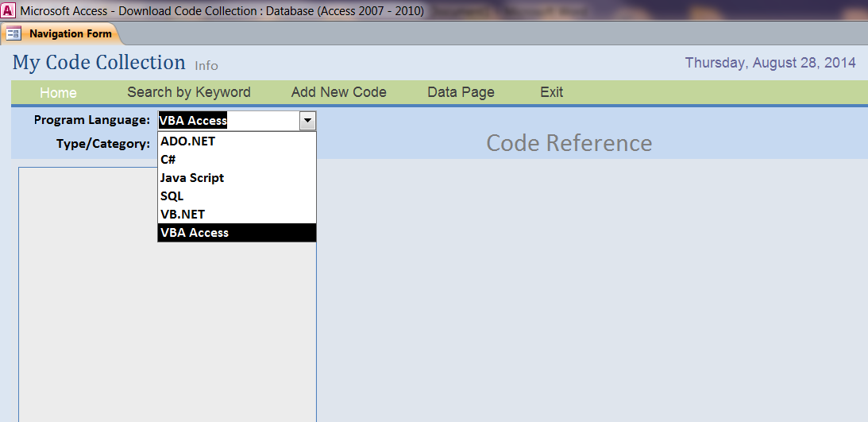
Task: Click the Microsoft Access app icon in title bar
Action: pyautogui.click(x=8, y=10)
